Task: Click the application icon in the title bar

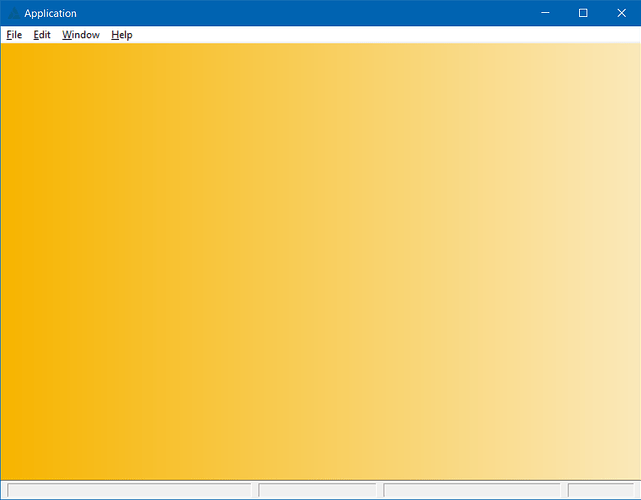Action: [x=14, y=13]
